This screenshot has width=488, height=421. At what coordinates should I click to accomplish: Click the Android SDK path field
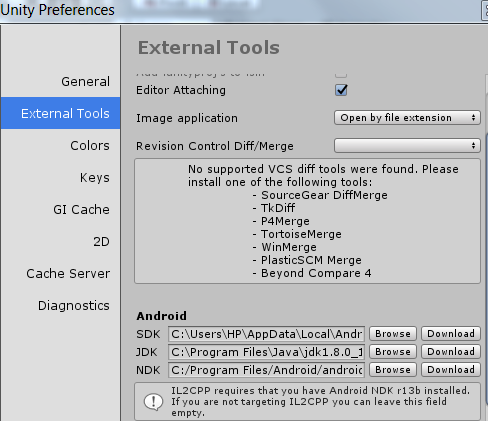tap(266, 334)
